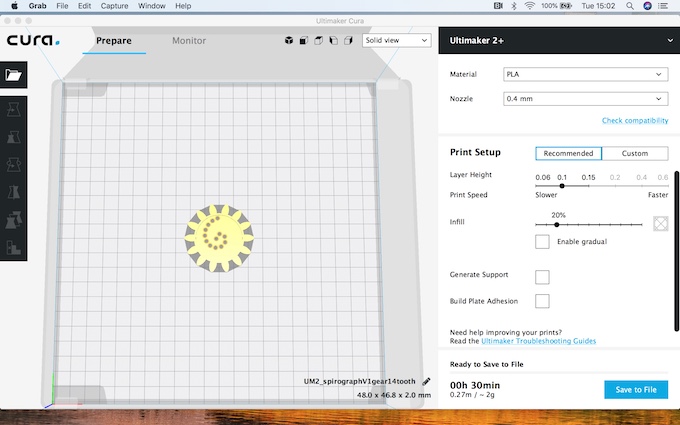Click the Layer Height slider handle
This screenshot has height=425, width=680.
coord(562,186)
